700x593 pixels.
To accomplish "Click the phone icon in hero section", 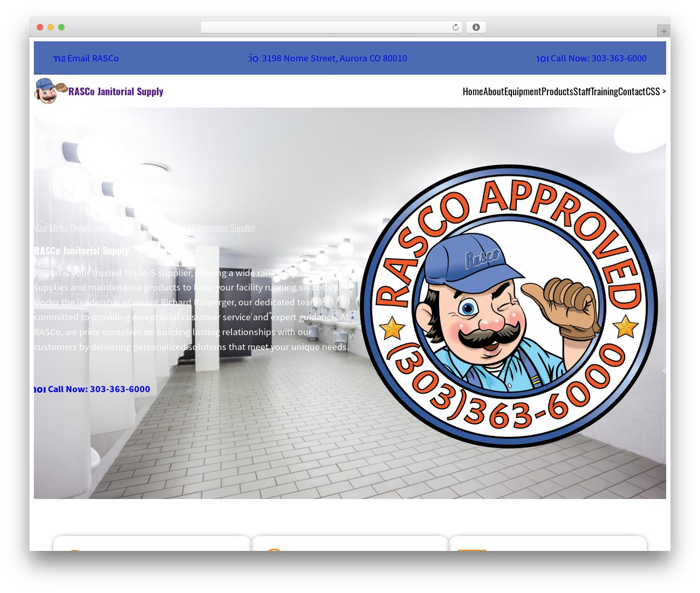I will point(40,389).
